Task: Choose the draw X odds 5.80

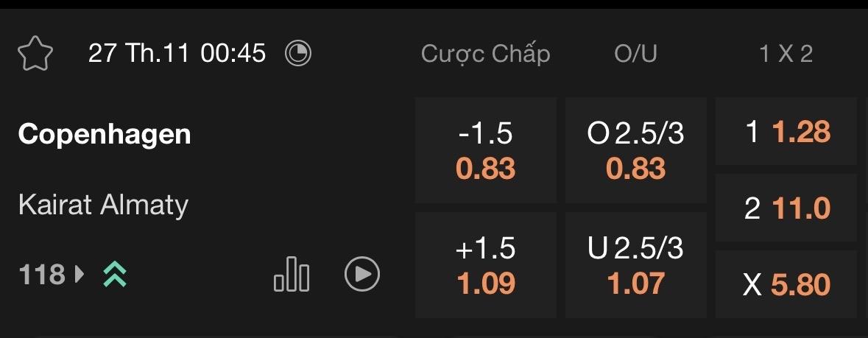Action: 786,284
